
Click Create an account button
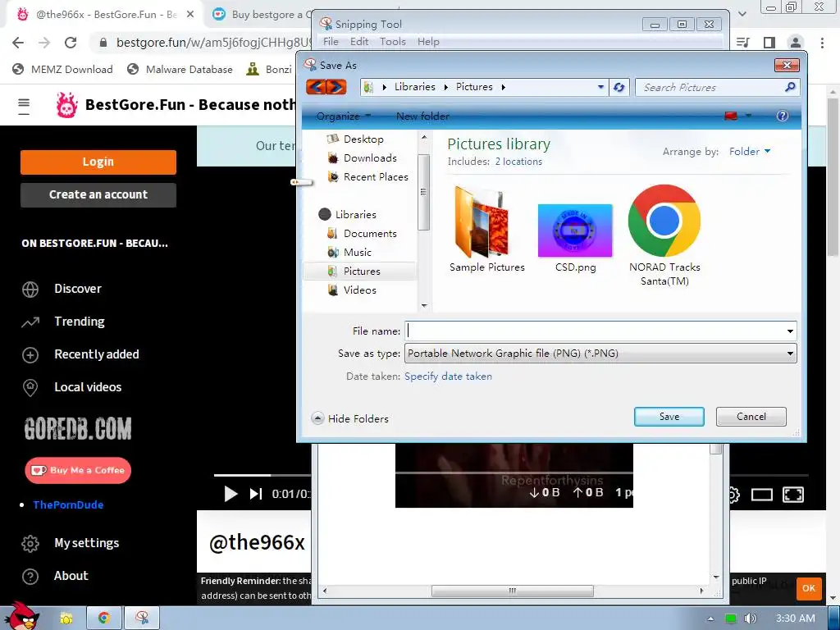[x=98, y=195]
